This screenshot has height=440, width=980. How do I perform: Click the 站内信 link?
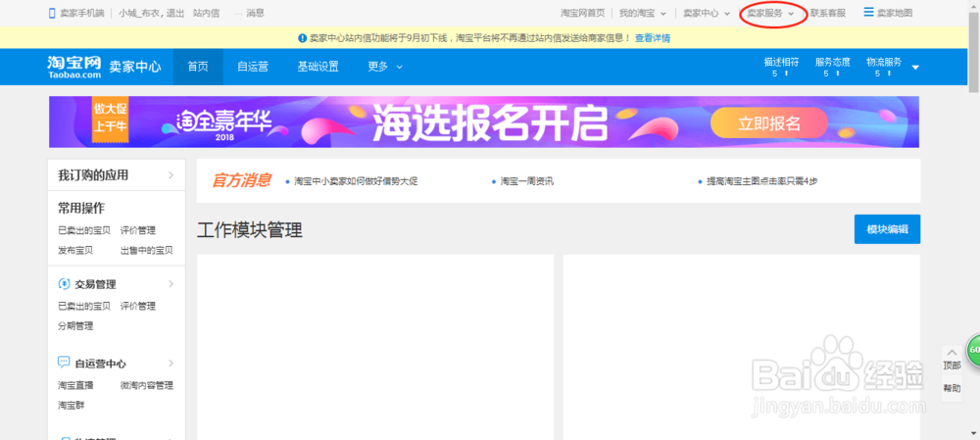206,13
